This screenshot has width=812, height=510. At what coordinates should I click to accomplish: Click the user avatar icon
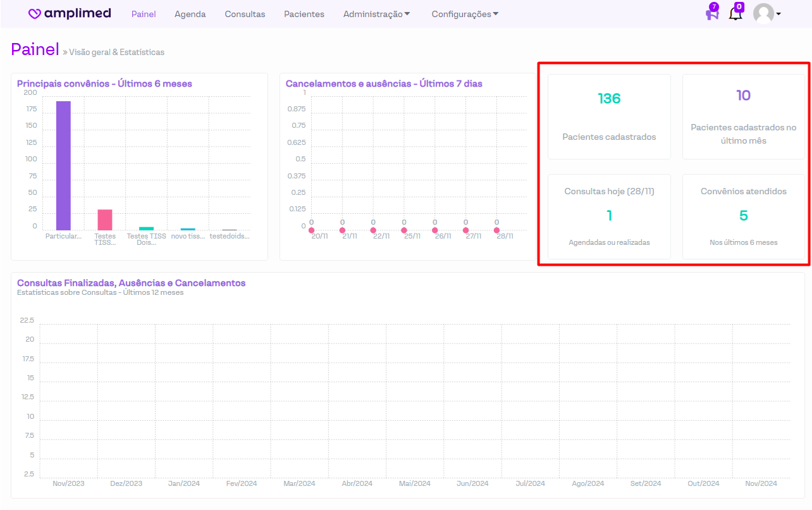763,14
